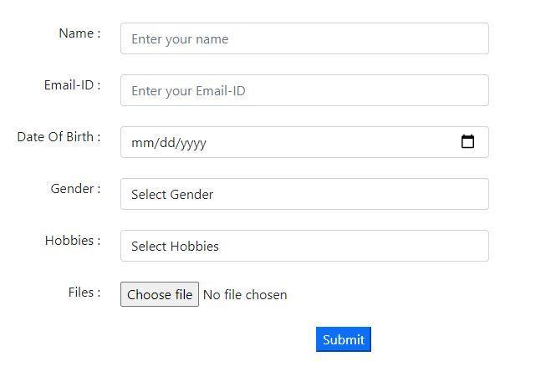Viewport: 551px width, 392px height.
Task: Expand the Select Hobbies dropdown
Action: coord(304,246)
